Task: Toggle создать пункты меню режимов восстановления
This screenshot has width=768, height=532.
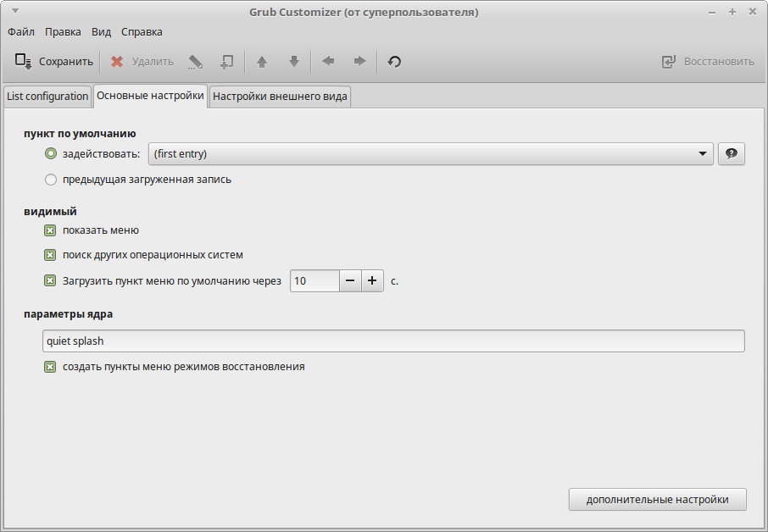Action: click(x=50, y=367)
